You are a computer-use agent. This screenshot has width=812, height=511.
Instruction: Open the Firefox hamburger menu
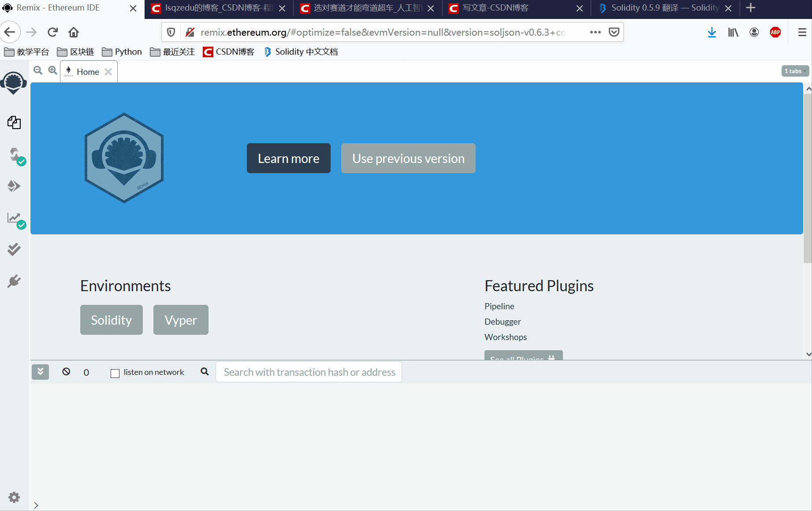(802, 32)
